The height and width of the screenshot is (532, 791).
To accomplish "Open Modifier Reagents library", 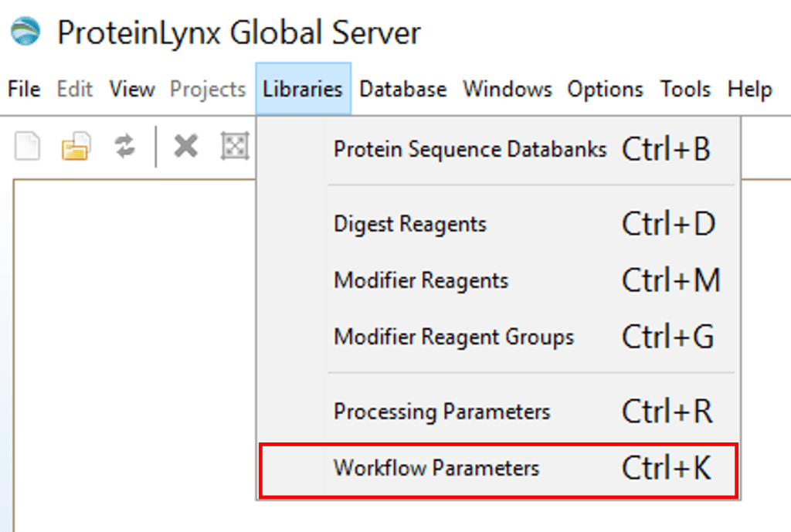I will [421, 280].
